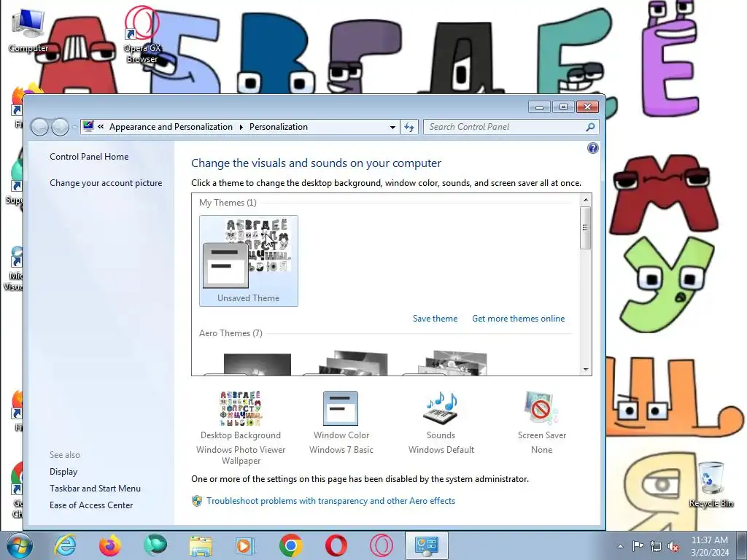Open Computer desktop icon
Screen dimensions: 747x560
28,31
